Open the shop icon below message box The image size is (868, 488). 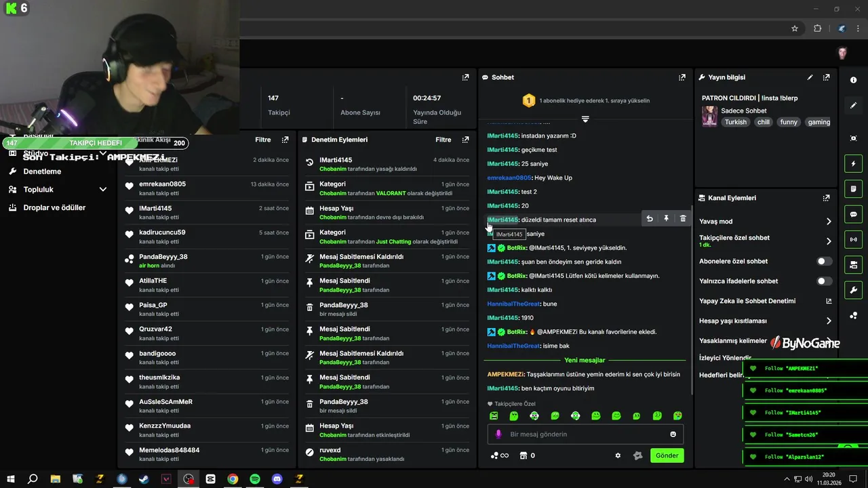click(523, 455)
